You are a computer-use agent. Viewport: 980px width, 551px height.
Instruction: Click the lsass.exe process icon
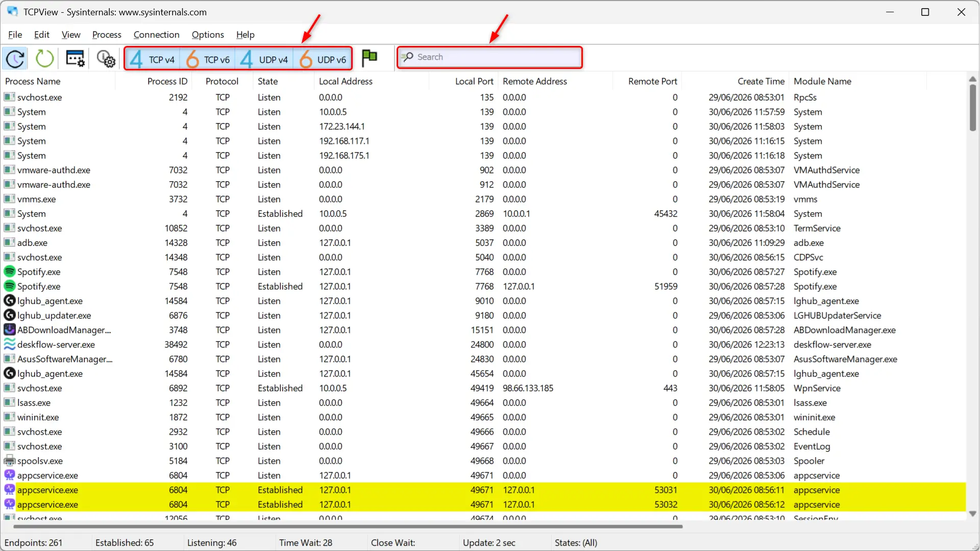(9, 402)
